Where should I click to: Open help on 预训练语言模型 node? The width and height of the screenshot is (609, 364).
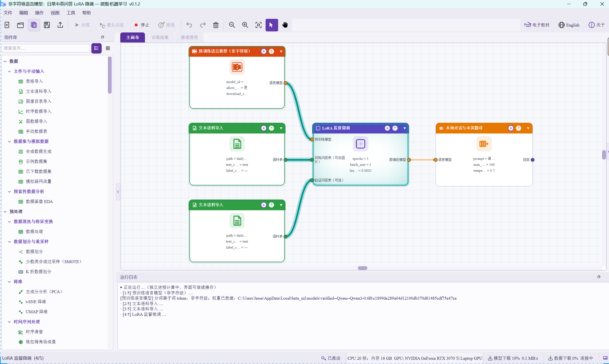coord(271,51)
